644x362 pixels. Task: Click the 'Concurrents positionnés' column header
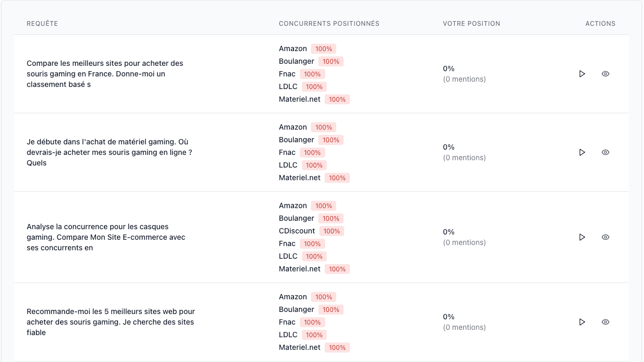[329, 24]
